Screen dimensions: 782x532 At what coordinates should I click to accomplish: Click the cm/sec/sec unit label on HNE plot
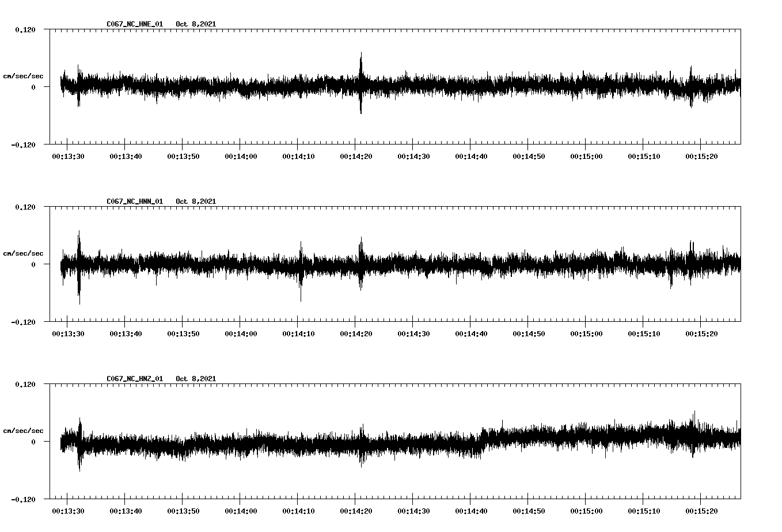pos(23,76)
